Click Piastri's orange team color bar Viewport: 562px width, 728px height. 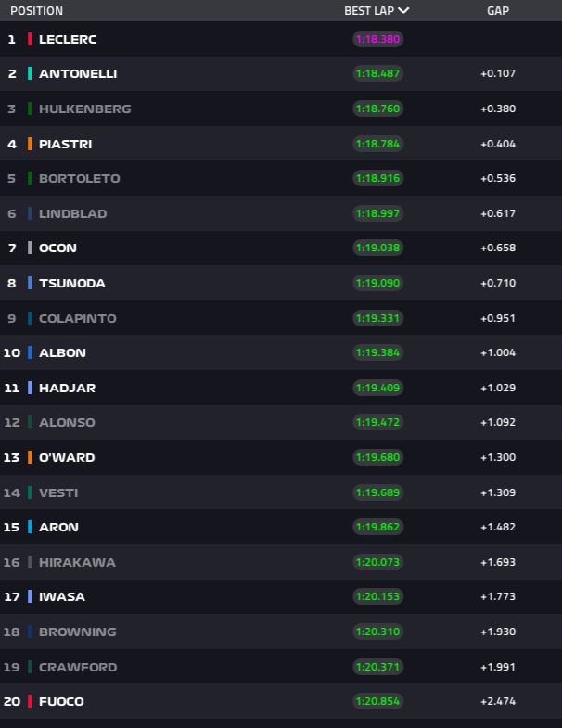(30, 144)
